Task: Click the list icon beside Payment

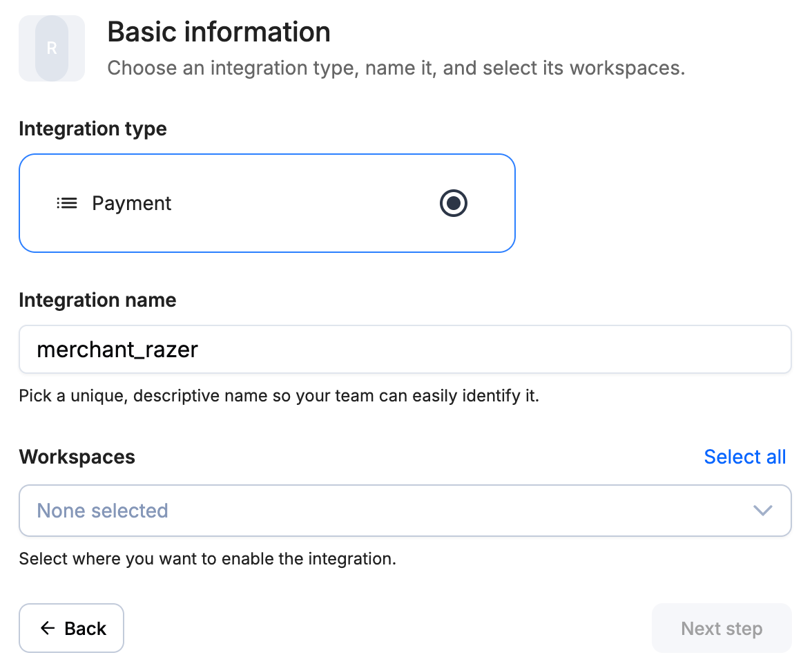Action: 67,203
